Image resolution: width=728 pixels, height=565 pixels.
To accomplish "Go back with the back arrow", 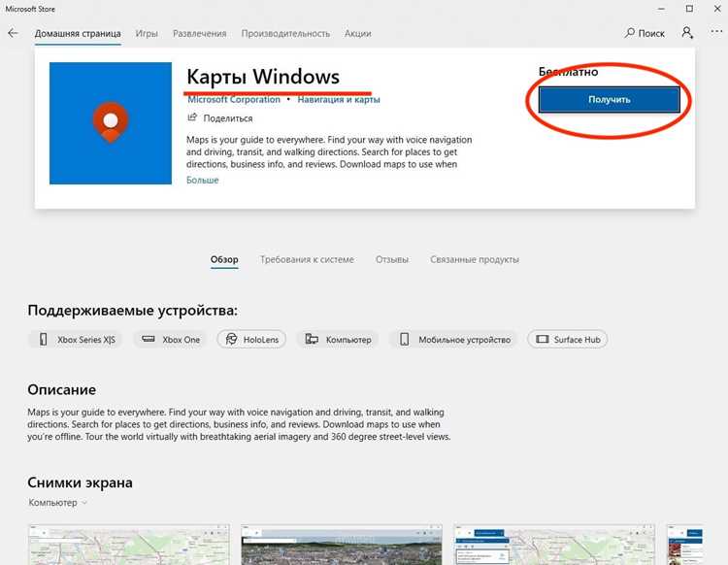I will click(13, 33).
